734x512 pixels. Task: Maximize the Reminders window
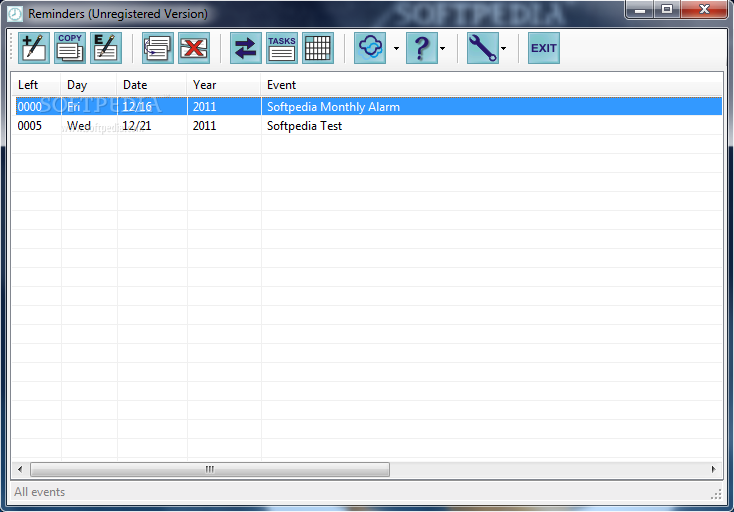tap(667, 9)
